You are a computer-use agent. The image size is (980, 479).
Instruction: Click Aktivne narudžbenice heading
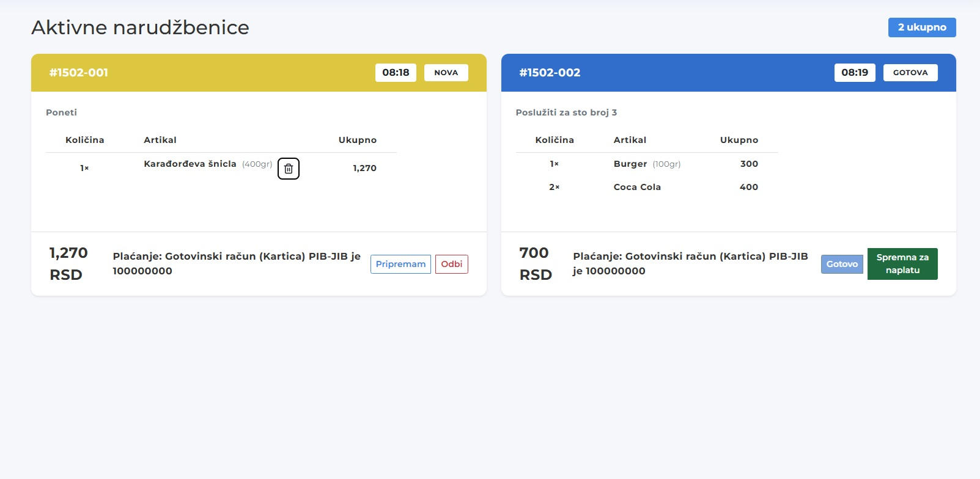[x=140, y=27]
